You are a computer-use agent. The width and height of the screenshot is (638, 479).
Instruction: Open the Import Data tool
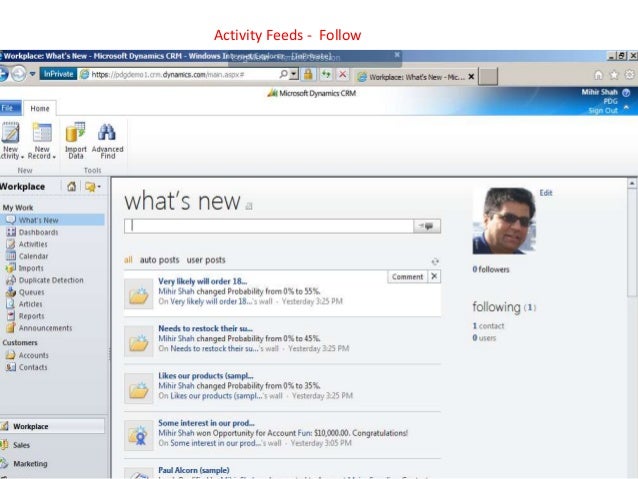point(76,140)
